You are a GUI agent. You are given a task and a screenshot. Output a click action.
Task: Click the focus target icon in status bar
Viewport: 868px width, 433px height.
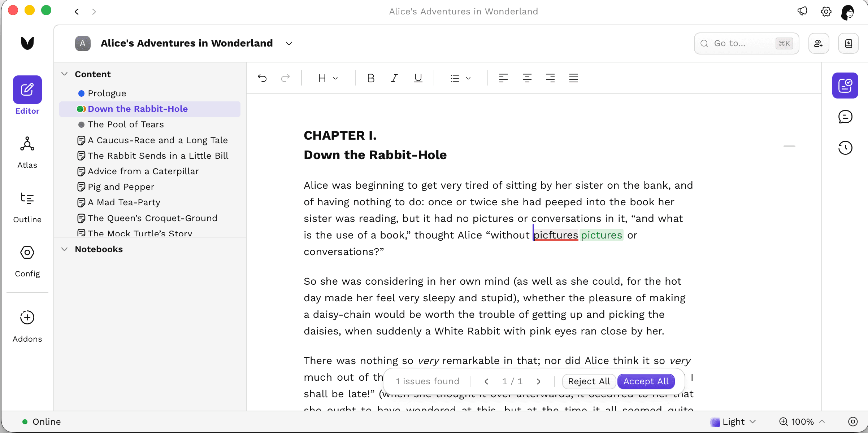point(853,421)
